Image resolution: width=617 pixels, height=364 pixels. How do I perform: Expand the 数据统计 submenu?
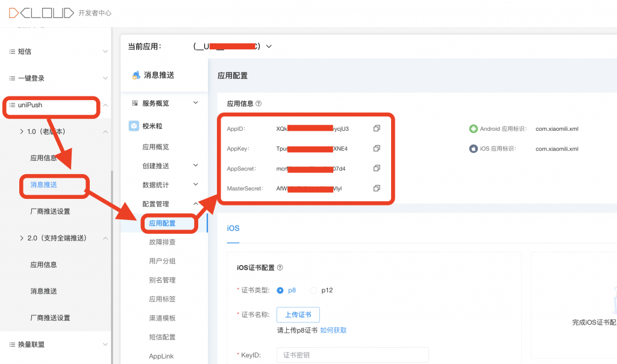[195, 184]
